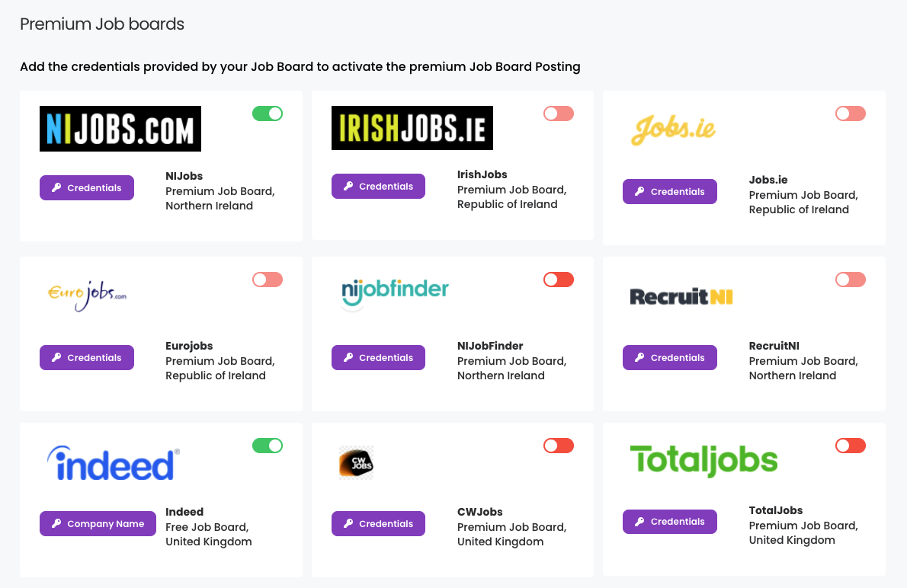Click the IRISHJOBS.IE logo

pos(412,127)
